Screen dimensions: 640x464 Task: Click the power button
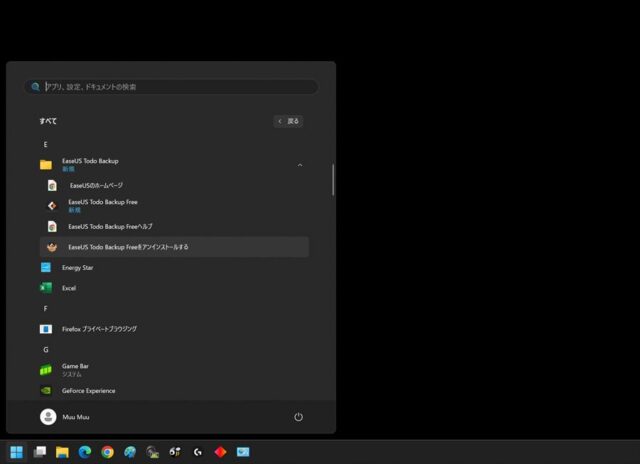click(x=298, y=417)
